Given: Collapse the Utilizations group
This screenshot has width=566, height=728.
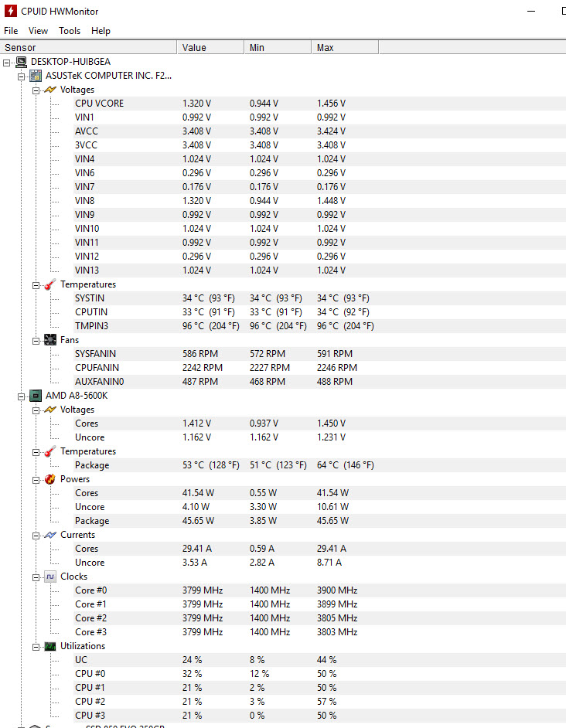Looking at the screenshot, I should (36, 647).
